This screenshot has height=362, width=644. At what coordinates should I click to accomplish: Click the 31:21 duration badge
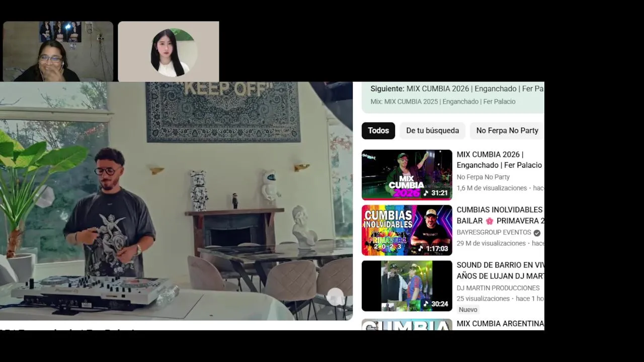pos(435,193)
